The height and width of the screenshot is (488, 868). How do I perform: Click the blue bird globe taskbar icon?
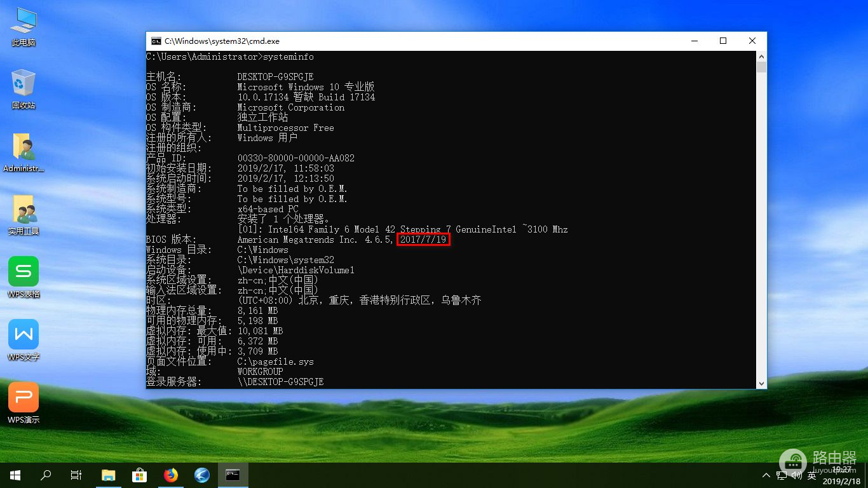[x=202, y=475]
